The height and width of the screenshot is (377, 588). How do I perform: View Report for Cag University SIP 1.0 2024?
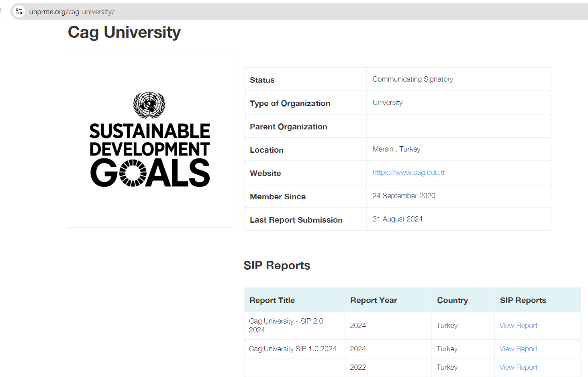point(518,349)
